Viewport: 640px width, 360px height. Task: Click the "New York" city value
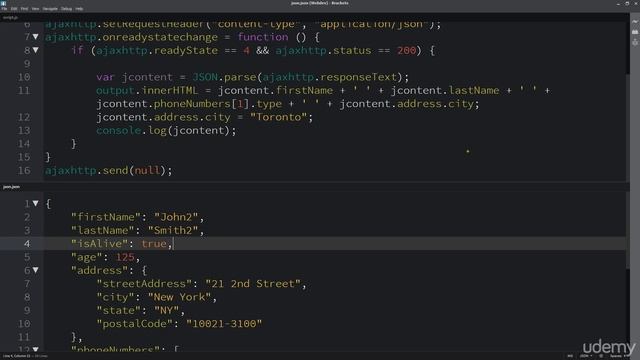pos(179,297)
